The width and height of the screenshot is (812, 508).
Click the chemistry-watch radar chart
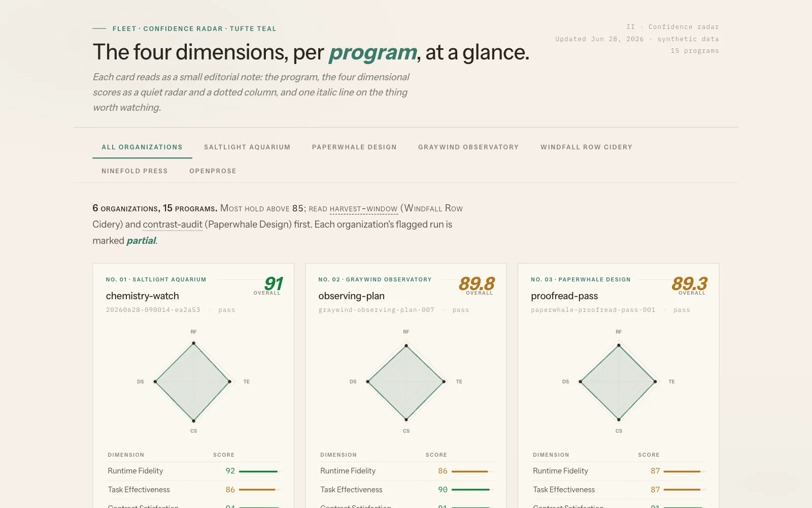(x=193, y=382)
